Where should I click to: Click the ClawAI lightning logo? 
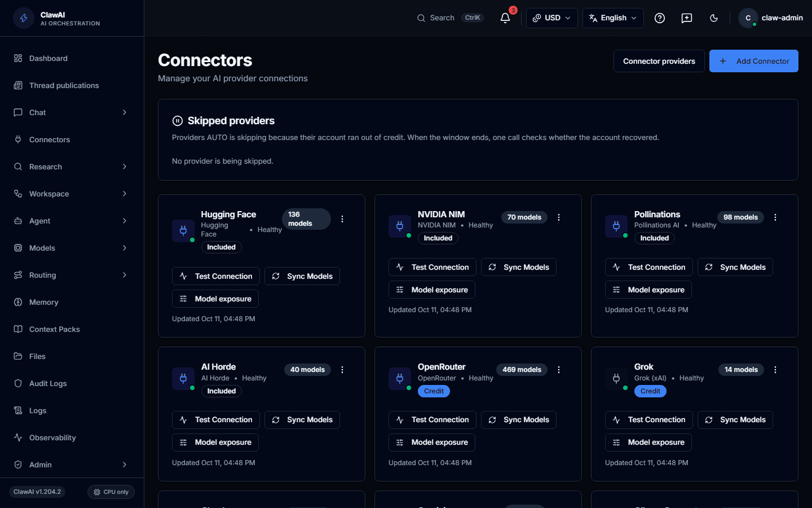tap(24, 18)
